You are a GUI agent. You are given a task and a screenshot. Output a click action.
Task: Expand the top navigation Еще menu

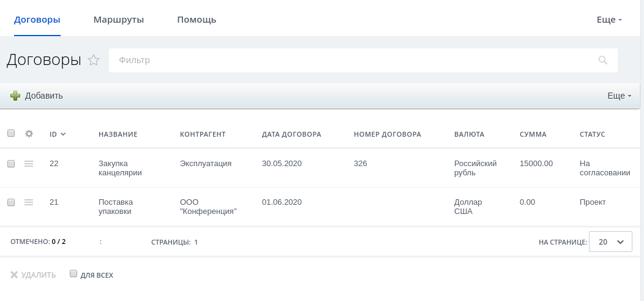(609, 20)
